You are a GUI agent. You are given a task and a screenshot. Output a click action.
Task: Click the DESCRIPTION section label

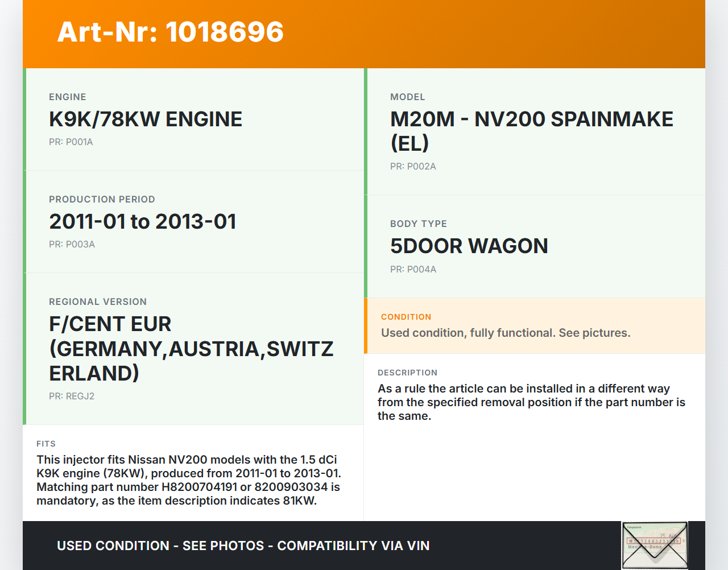[407, 373]
